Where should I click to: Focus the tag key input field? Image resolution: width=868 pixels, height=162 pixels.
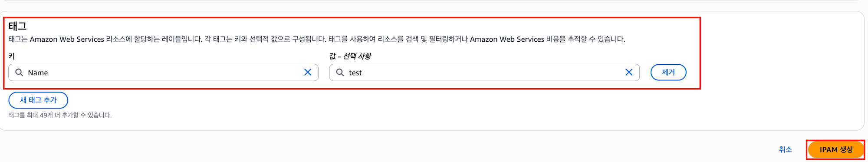click(163, 73)
